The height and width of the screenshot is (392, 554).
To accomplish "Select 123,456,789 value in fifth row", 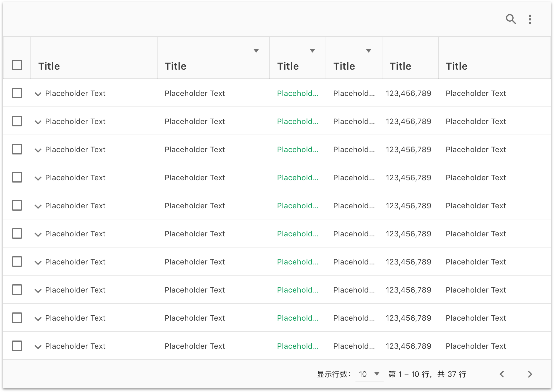I will coord(408,206).
